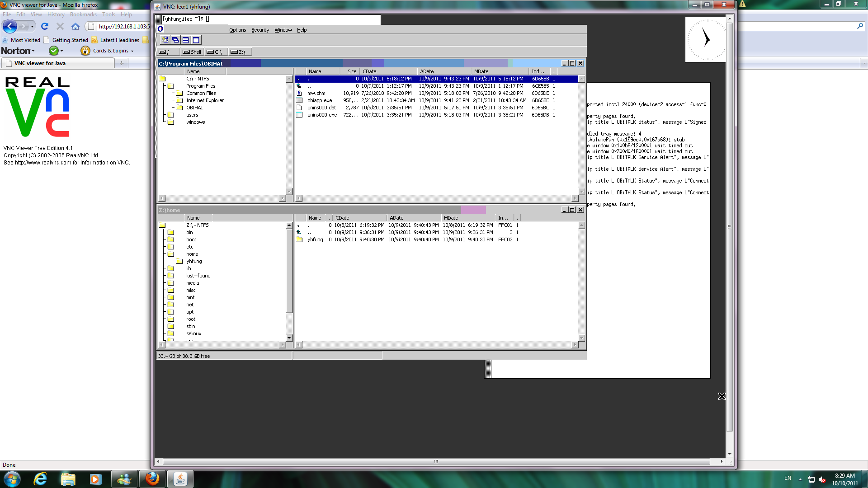868x488 pixels.
Task: Click the CDate column header in Z:\home file list
Action: 359,218
